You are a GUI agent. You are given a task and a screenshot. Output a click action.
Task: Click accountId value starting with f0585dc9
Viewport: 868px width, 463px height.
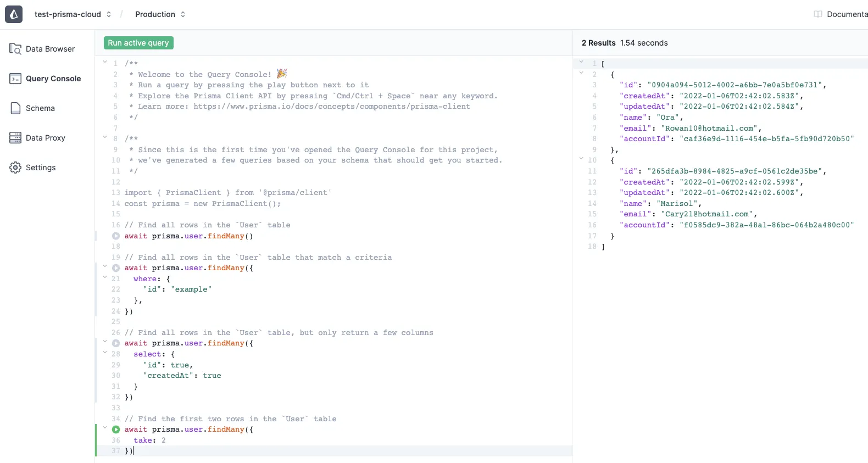(767, 225)
